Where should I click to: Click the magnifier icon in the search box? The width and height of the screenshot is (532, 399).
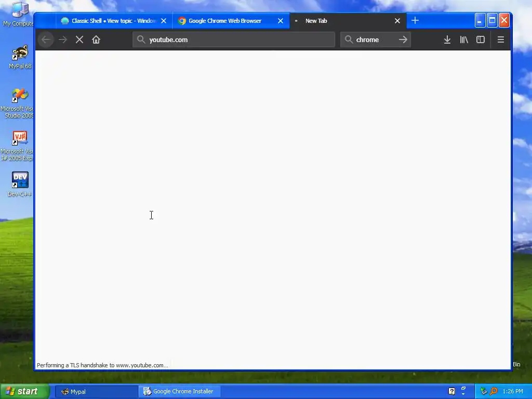click(x=349, y=39)
